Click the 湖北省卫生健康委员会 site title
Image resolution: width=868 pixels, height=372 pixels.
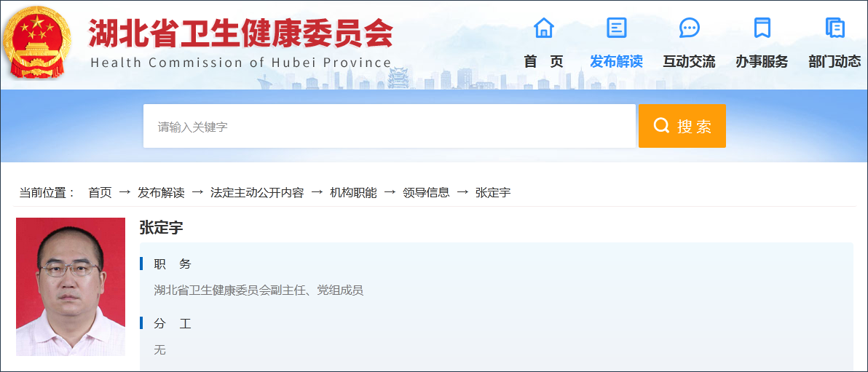click(240, 34)
